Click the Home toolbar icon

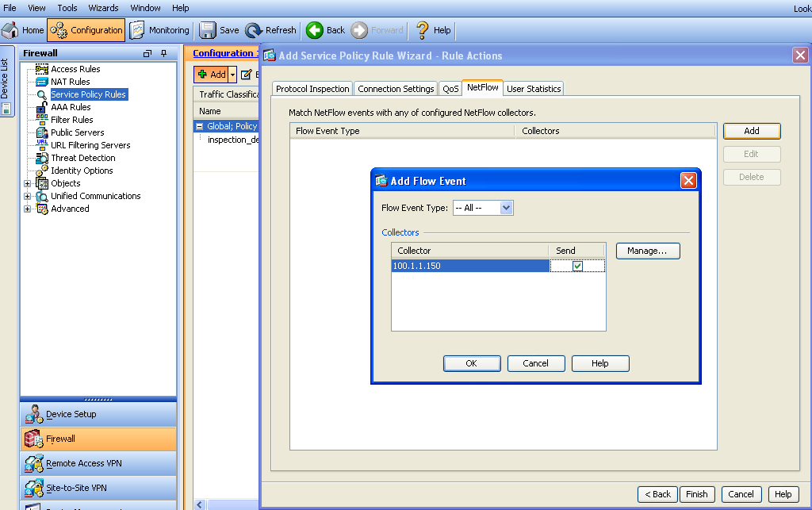[x=11, y=30]
